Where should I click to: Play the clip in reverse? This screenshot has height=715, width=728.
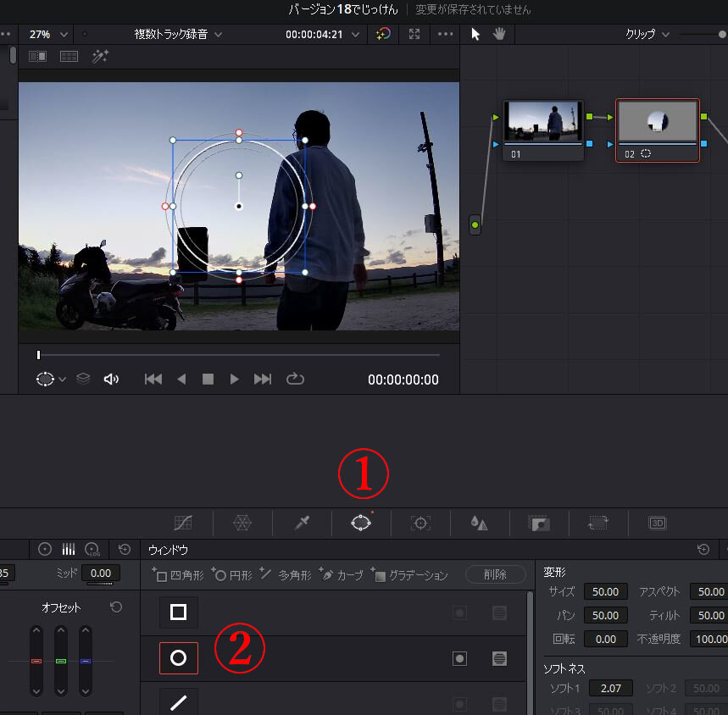(181, 379)
